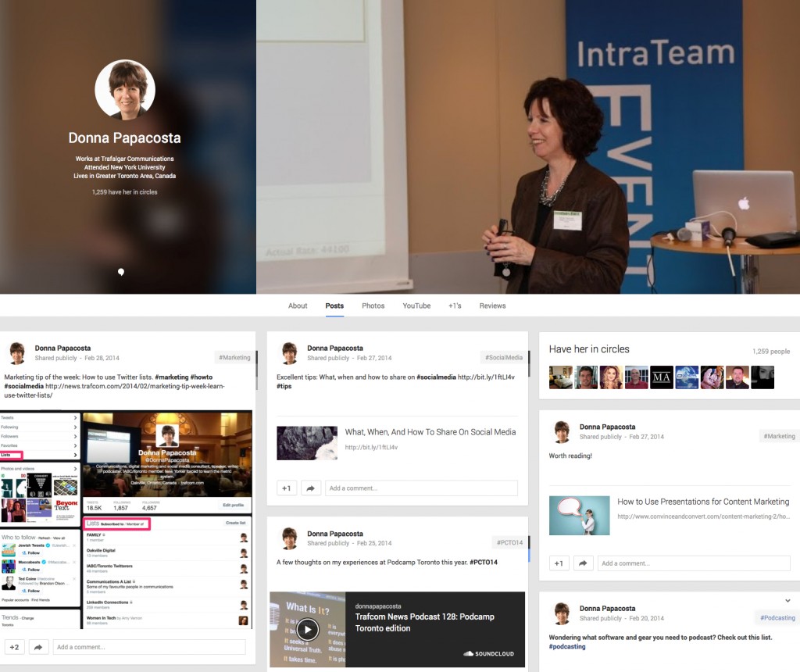The height and width of the screenshot is (672, 800).
Task: Click the #podcasting hashtag in post text
Action: [567, 646]
